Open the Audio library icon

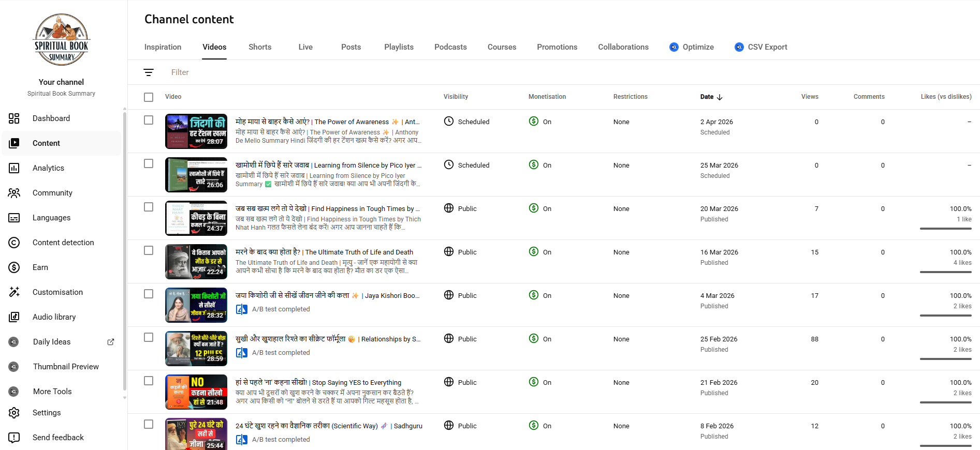(14, 317)
